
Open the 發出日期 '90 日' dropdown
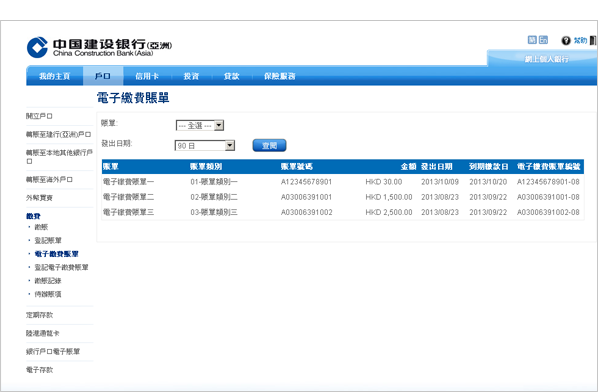[x=205, y=146]
